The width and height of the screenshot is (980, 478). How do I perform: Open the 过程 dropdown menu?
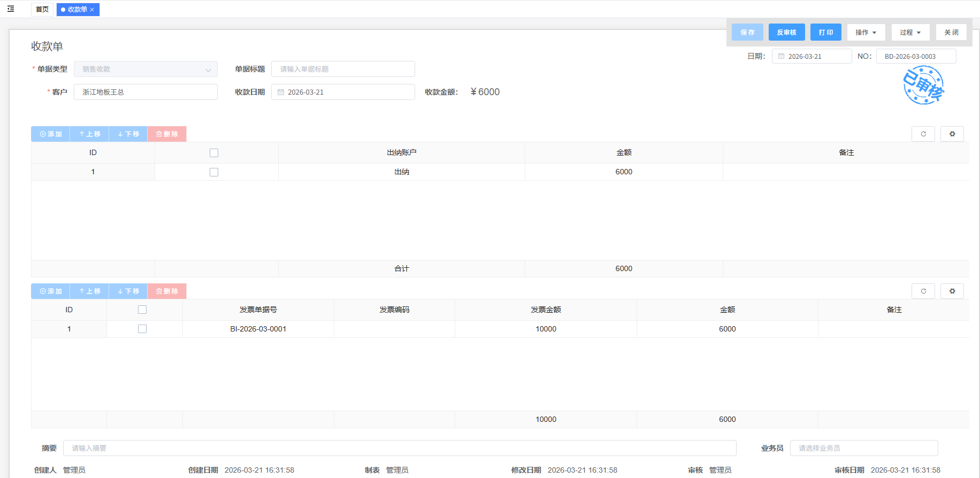(x=910, y=33)
